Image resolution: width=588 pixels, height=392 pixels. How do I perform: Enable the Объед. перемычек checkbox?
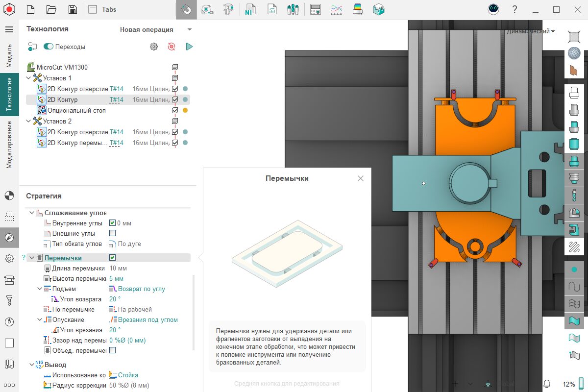point(112,350)
